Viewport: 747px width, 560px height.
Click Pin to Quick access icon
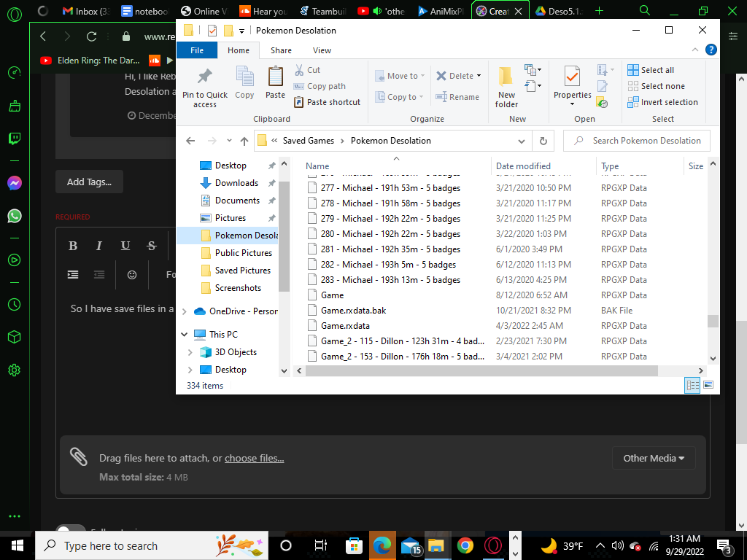click(205, 76)
